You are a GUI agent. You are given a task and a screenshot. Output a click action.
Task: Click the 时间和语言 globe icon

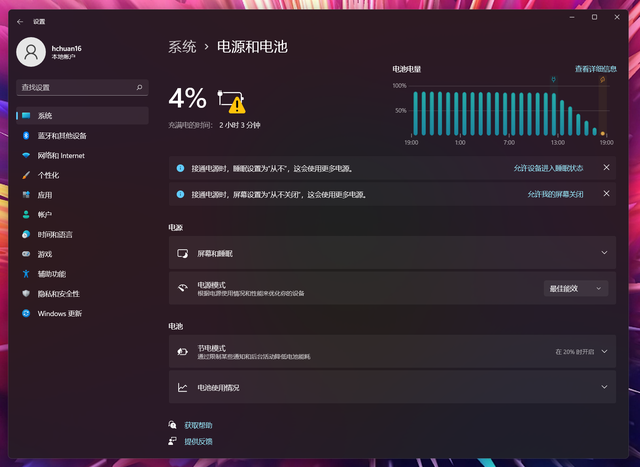(x=26, y=234)
